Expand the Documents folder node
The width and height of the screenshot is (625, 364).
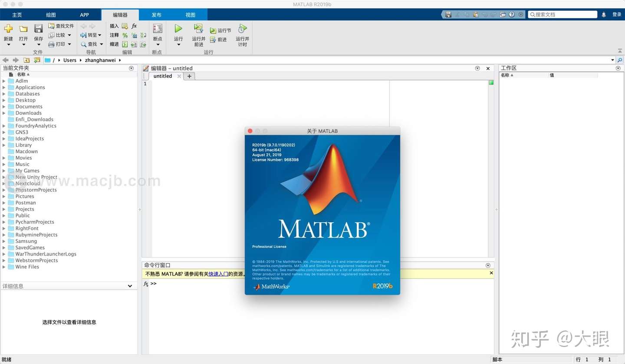(x=4, y=107)
